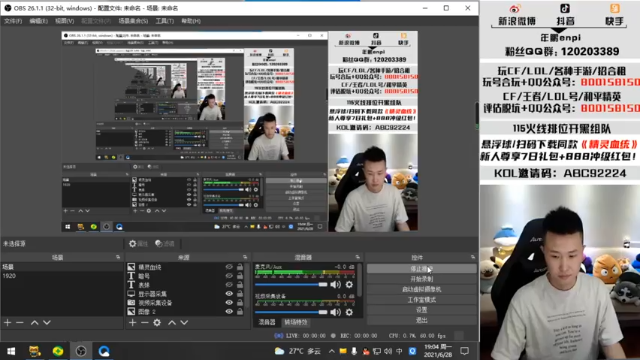
Task: Switch to the 转场特效 tab
Action: pyautogui.click(x=296, y=322)
